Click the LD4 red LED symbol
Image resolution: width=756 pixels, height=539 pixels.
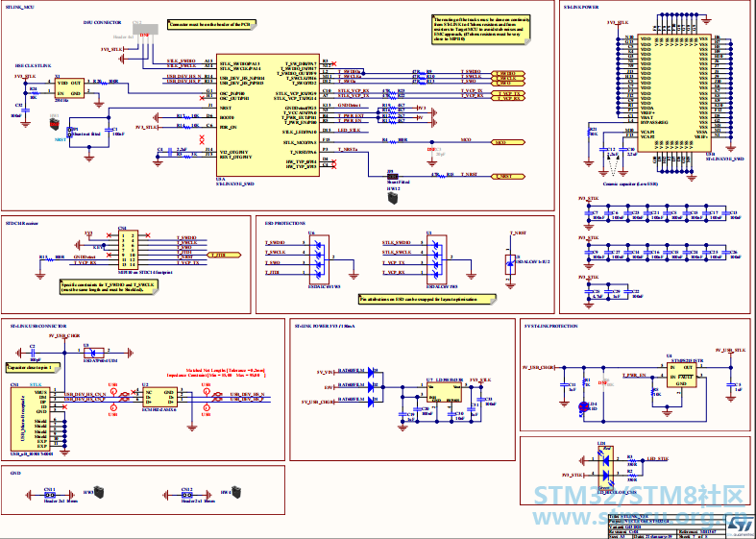point(584,406)
